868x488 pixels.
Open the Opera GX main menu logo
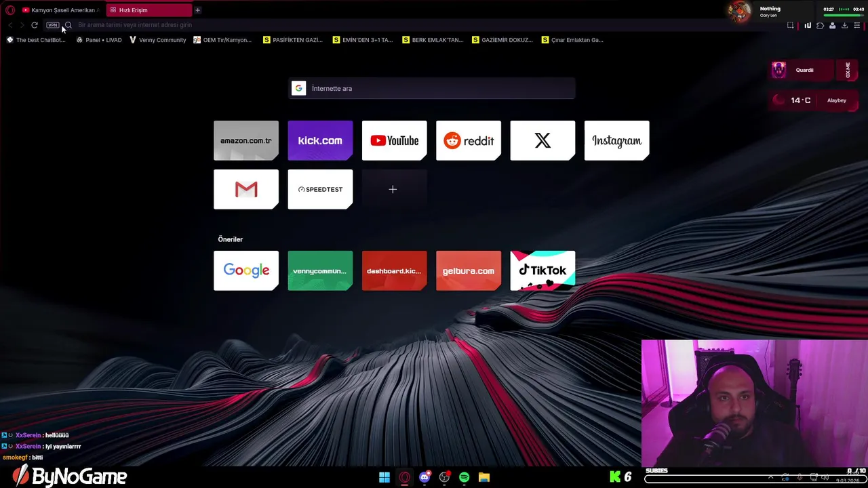click(9, 10)
